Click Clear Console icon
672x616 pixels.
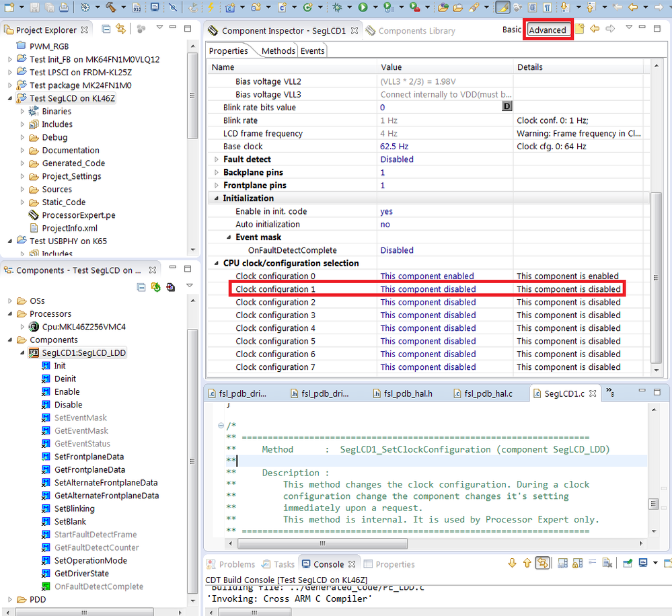(x=607, y=563)
